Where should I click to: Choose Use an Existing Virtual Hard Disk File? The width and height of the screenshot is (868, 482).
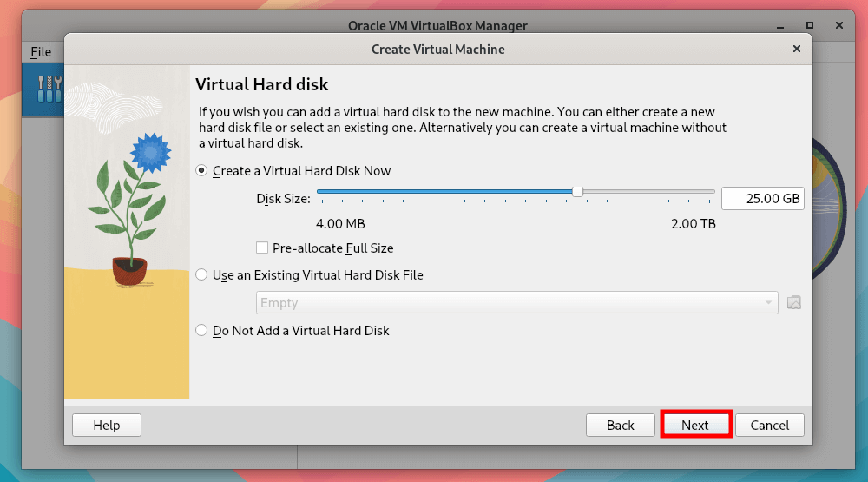202,275
